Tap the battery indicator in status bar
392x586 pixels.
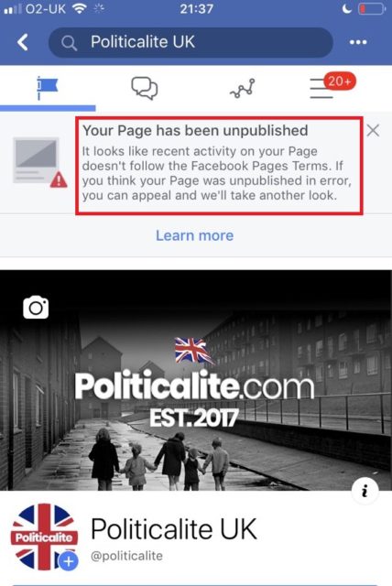point(371,9)
